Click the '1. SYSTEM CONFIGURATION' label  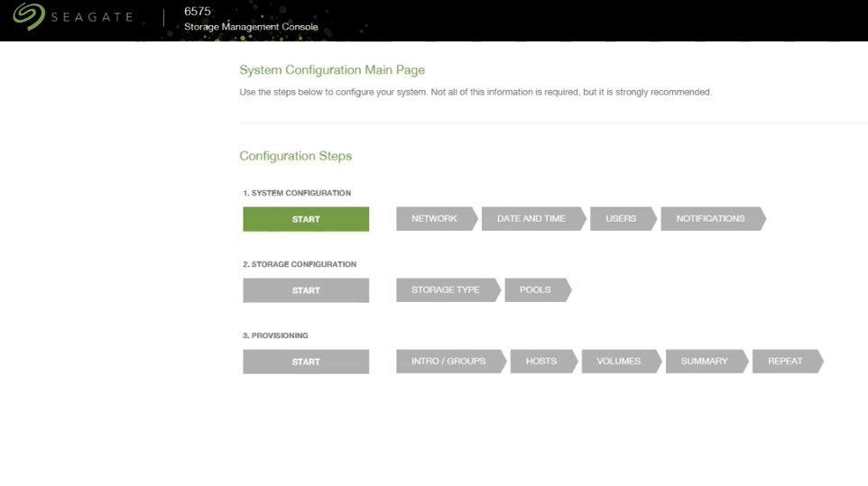tap(297, 193)
